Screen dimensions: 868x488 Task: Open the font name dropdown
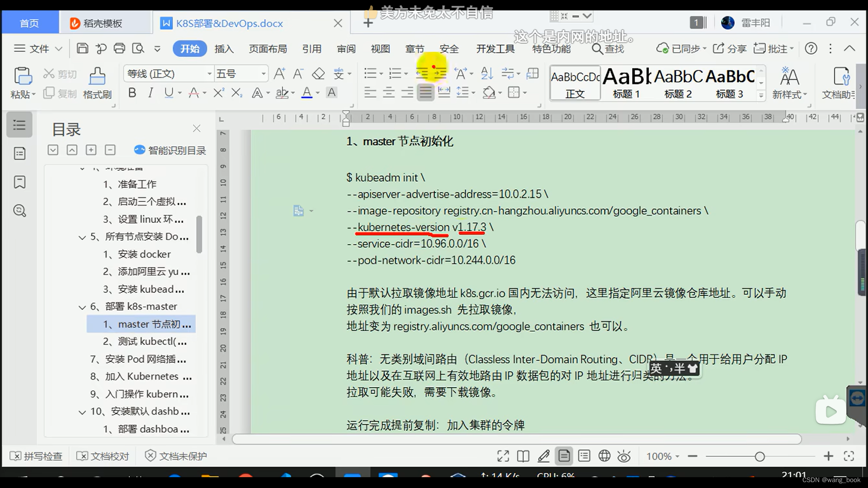coord(209,74)
